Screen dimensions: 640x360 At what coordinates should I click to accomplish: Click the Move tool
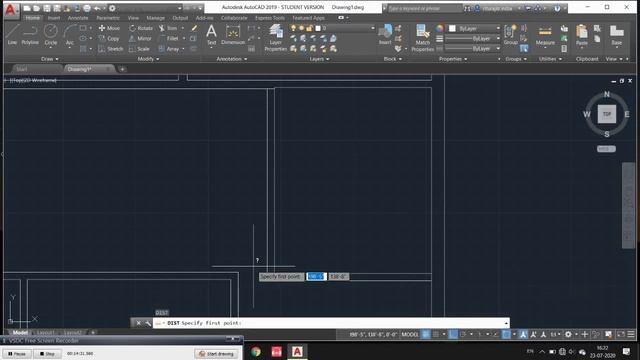click(x=109, y=28)
